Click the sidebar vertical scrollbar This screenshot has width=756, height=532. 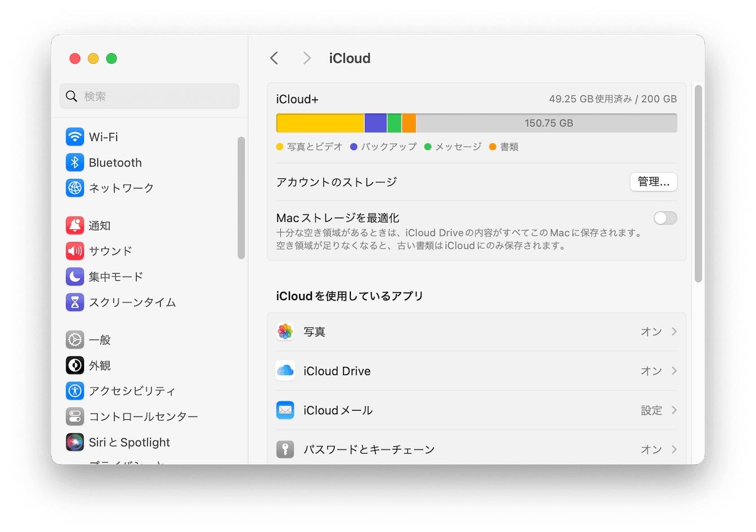click(241, 197)
